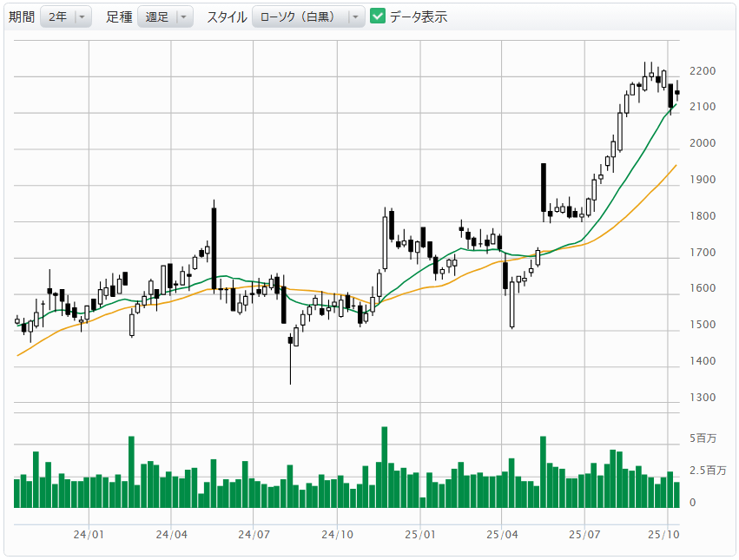This screenshot has height=560, width=739.
Task: Click the 24/07 date label on x-axis
Action: [x=253, y=536]
